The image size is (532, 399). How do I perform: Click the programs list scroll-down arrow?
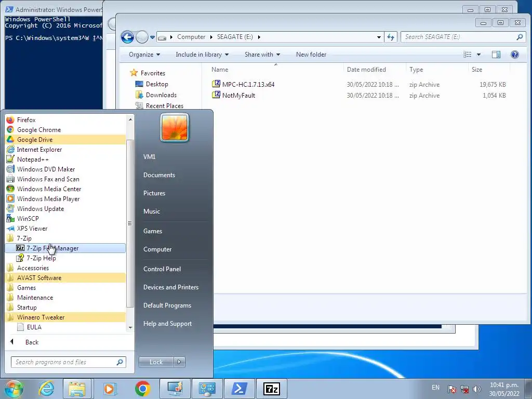click(x=130, y=328)
